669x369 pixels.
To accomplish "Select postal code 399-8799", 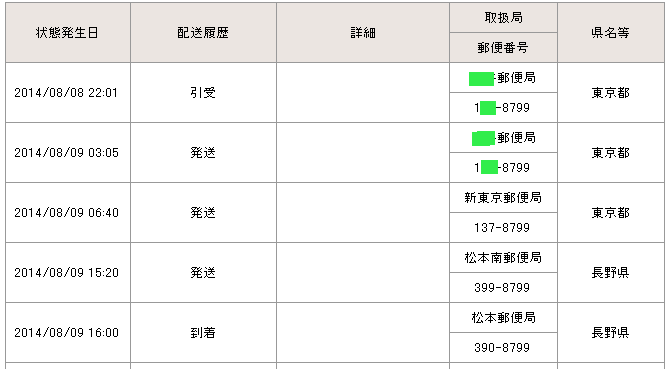I will click(x=502, y=288).
